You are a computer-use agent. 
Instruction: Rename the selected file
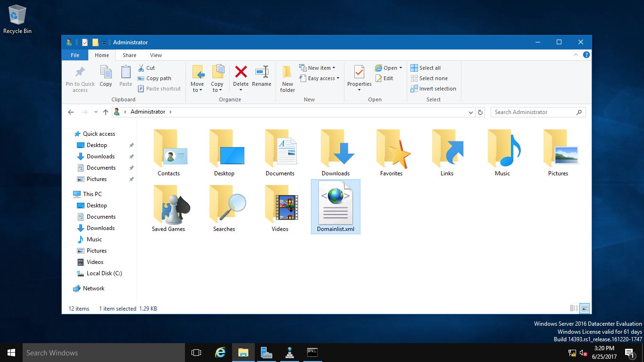[261, 76]
